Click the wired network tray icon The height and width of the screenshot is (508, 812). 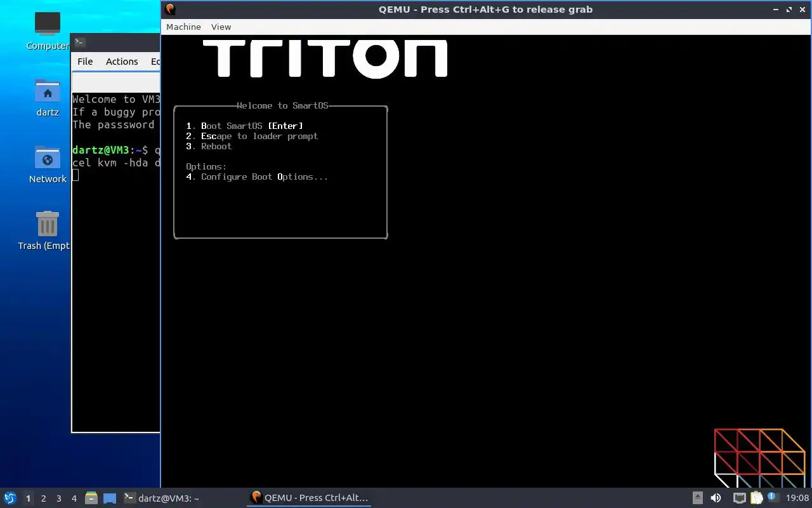tap(740, 498)
